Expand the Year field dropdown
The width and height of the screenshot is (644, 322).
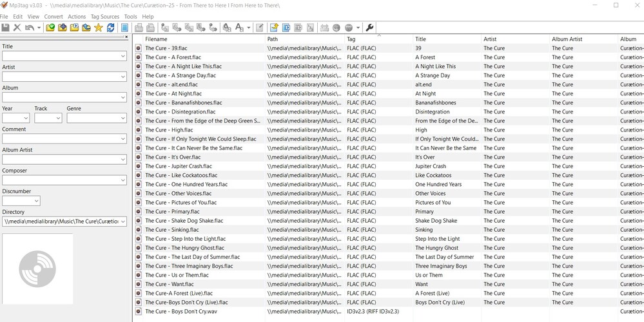pyautogui.click(x=26, y=118)
